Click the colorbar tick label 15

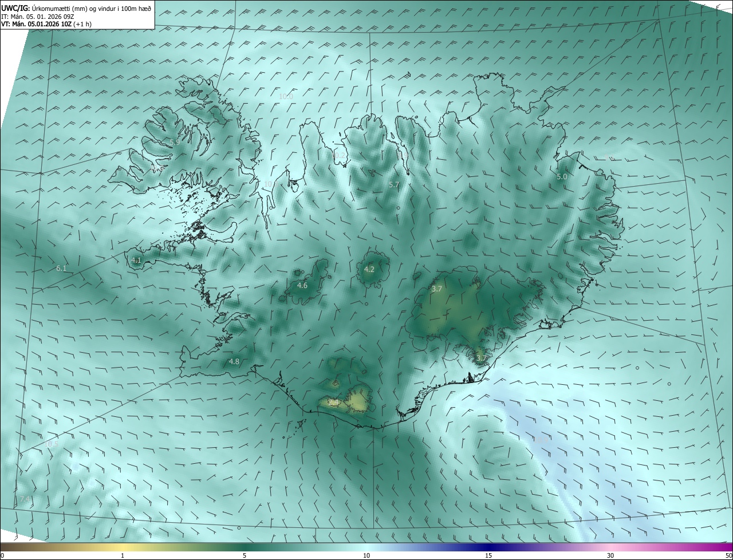click(x=488, y=555)
